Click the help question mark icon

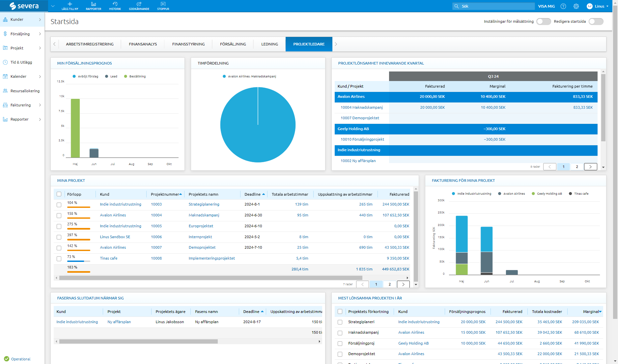[x=563, y=6]
